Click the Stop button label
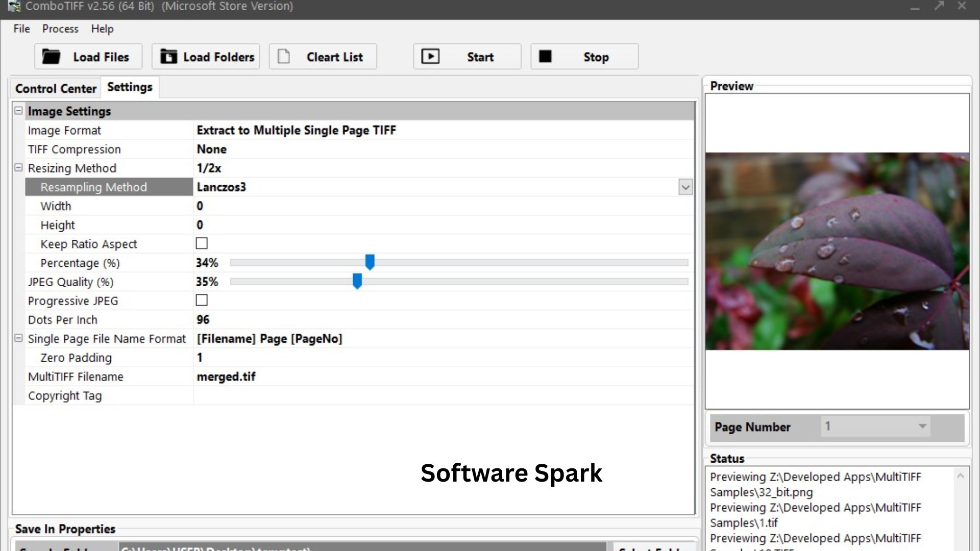 [x=596, y=57]
